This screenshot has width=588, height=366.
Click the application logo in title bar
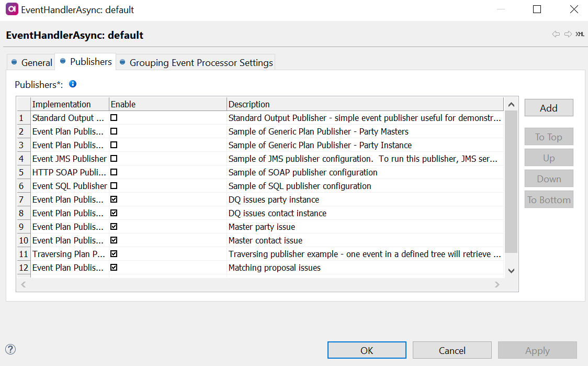click(10, 9)
